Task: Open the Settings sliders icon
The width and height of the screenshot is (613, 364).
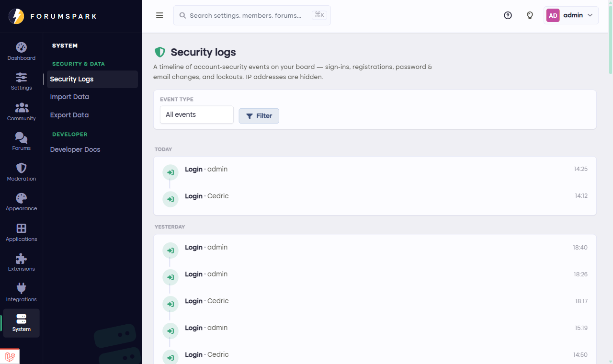Action: 21,77
